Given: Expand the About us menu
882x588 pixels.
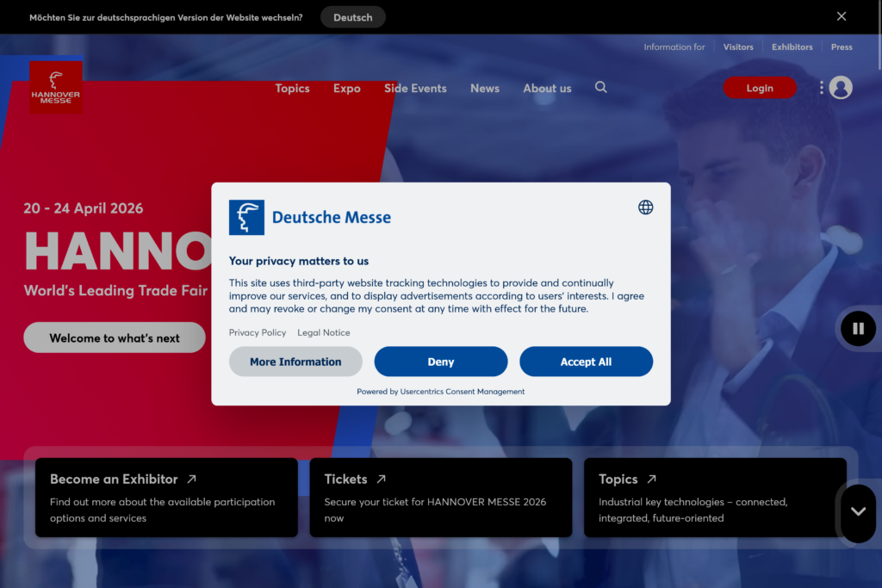Looking at the screenshot, I should [x=547, y=89].
